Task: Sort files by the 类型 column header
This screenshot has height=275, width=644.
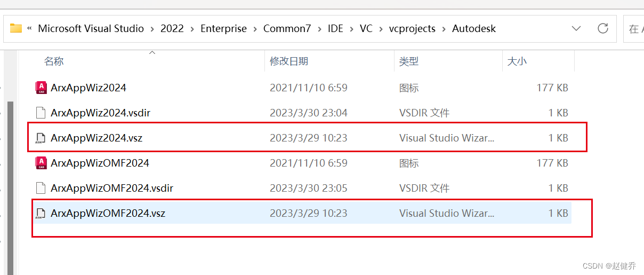Action: 409,61
